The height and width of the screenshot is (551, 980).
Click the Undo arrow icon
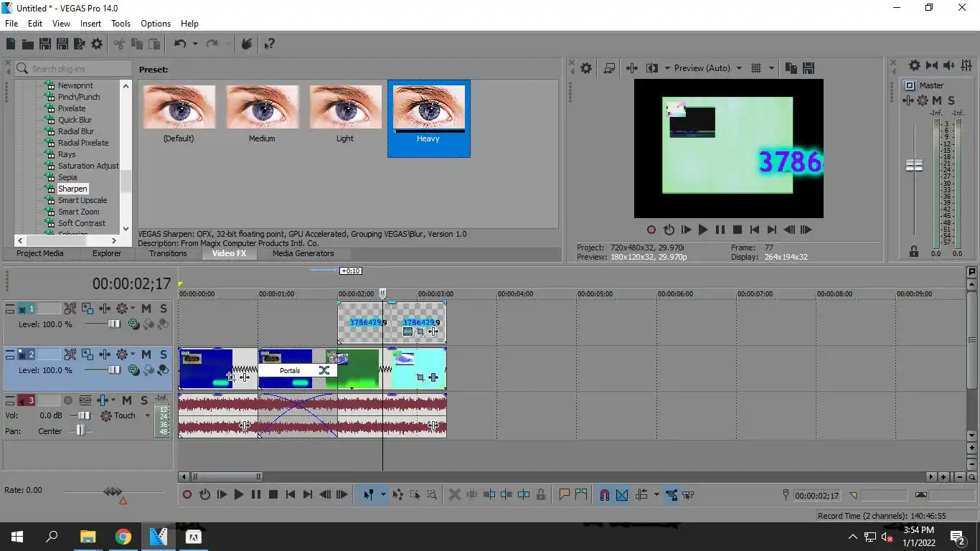coord(179,44)
